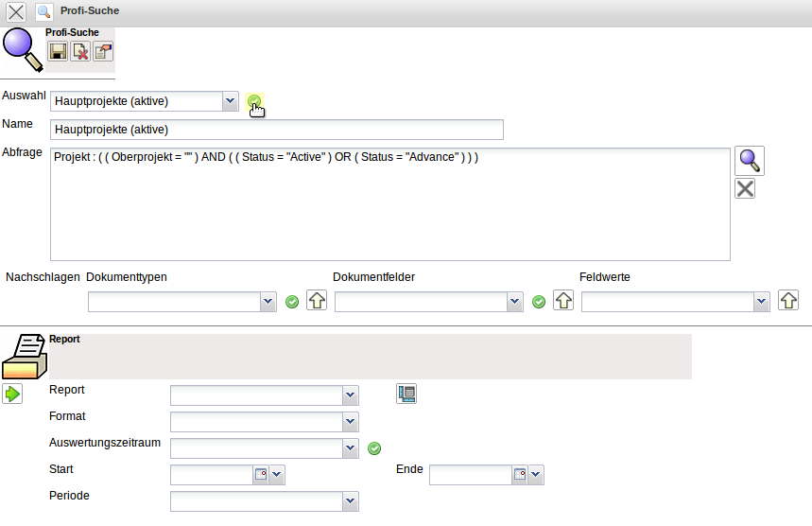The image size is (812, 526).
Task: Clear the query with the X button beside Abfrage
Action: [x=745, y=188]
